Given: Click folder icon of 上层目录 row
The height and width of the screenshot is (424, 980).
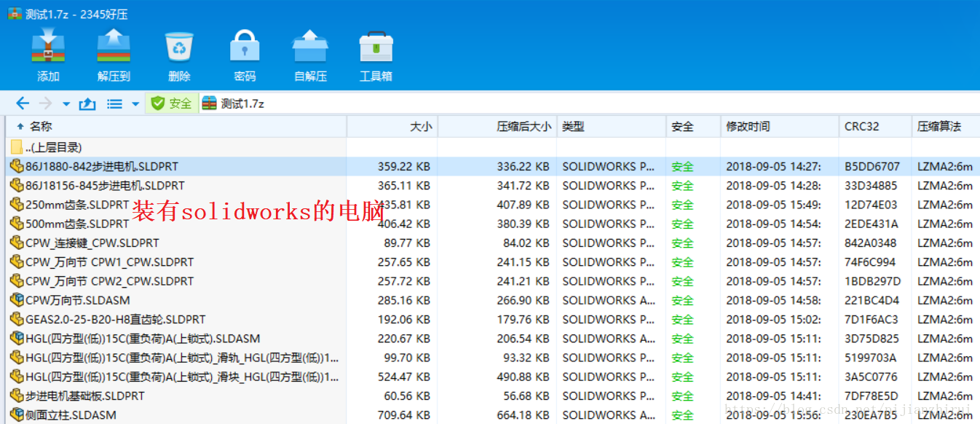Looking at the screenshot, I should [17, 146].
